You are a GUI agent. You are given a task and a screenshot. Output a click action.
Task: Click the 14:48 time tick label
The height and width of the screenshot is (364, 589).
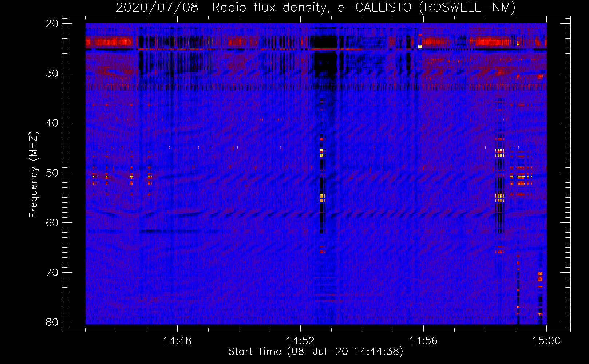(x=177, y=341)
